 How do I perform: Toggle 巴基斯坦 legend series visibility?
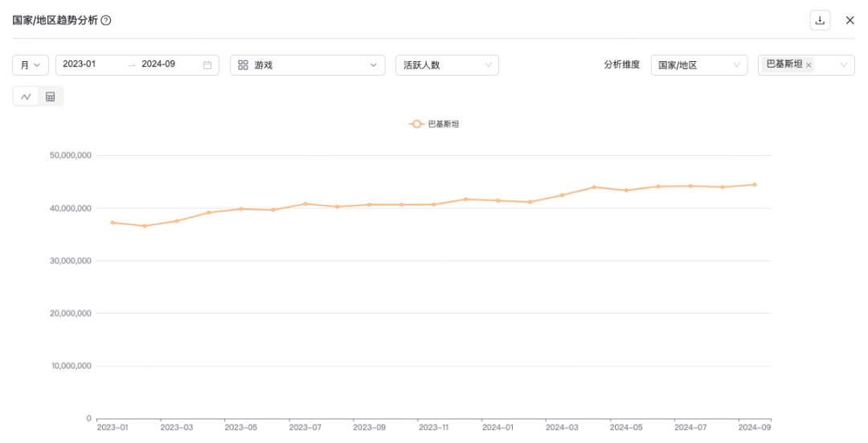click(434, 124)
